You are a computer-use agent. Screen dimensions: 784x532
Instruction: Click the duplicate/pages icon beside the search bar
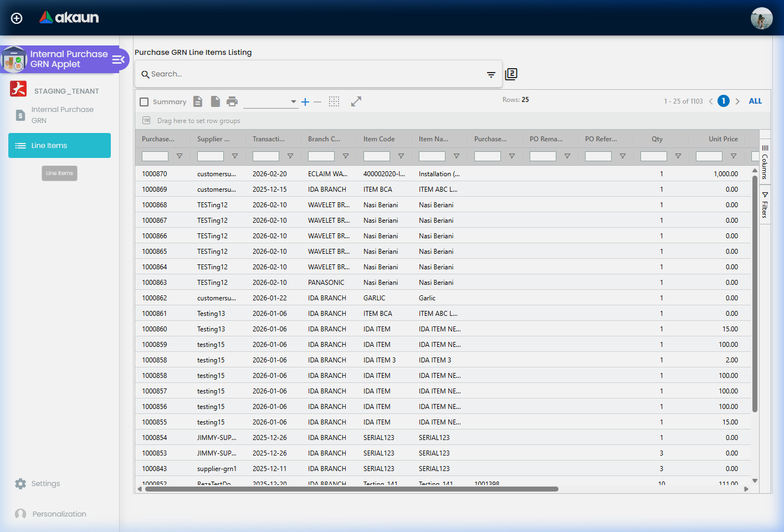pos(511,74)
